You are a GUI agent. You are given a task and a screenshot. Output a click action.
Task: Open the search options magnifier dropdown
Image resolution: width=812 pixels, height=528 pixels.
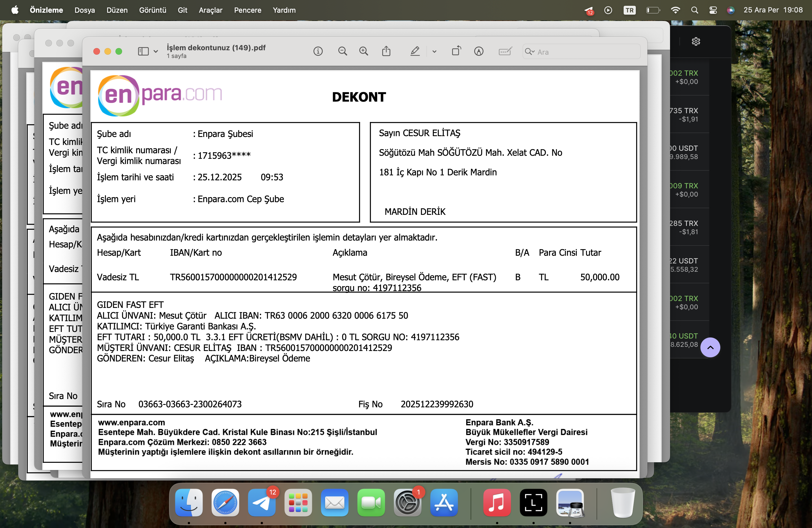point(530,52)
